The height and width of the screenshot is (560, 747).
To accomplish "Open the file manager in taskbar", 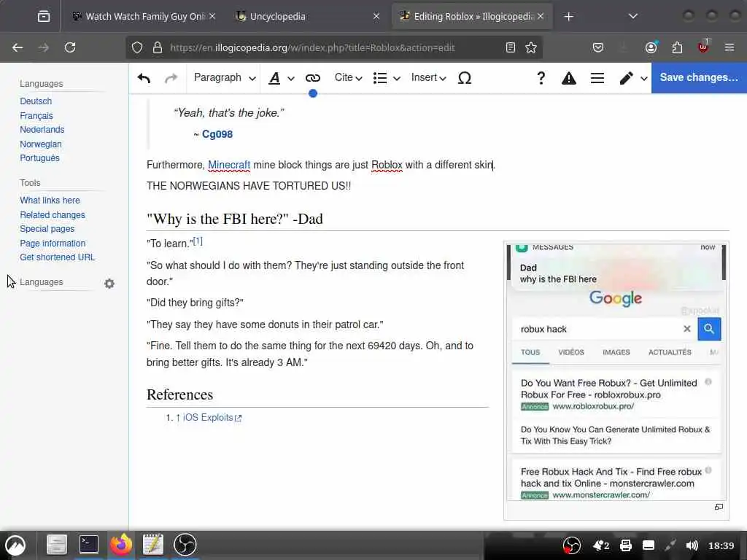I will point(57,545).
